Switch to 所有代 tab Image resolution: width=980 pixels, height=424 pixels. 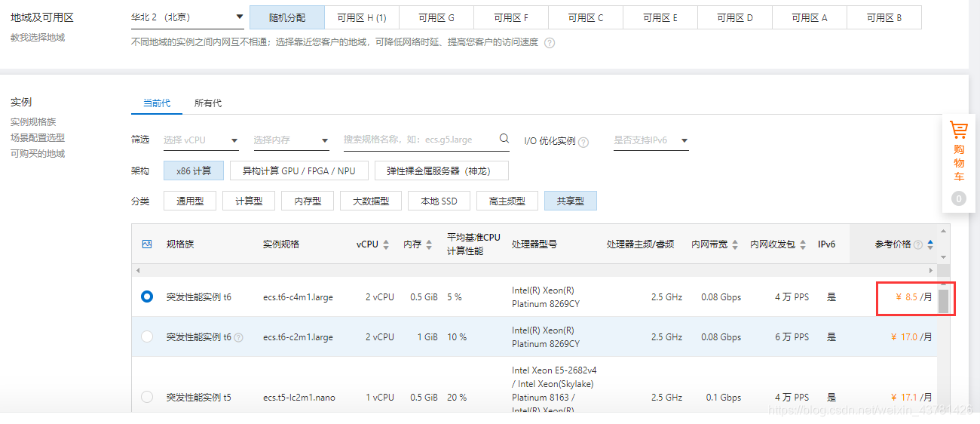point(208,103)
